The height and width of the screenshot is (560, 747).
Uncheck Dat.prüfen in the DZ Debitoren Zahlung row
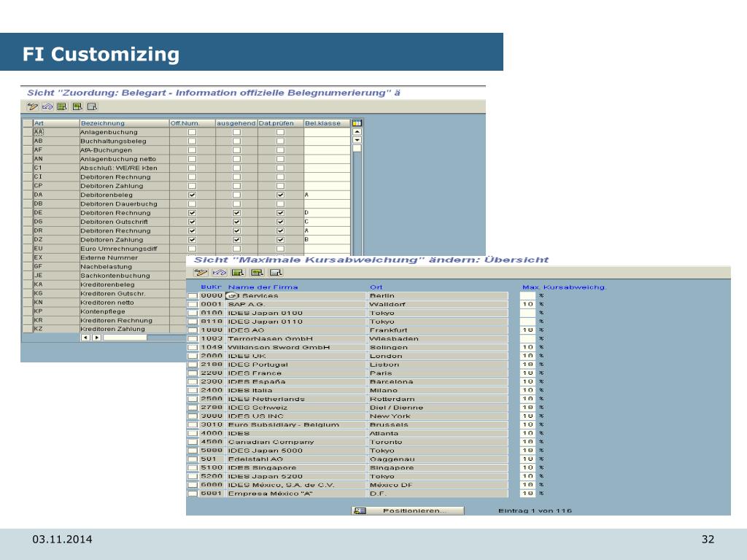[x=281, y=240]
